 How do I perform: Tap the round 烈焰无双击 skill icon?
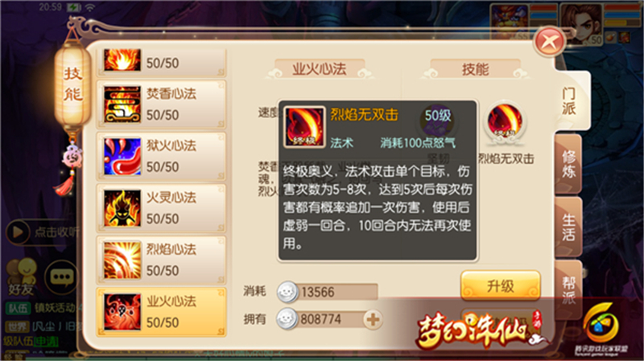tap(505, 123)
